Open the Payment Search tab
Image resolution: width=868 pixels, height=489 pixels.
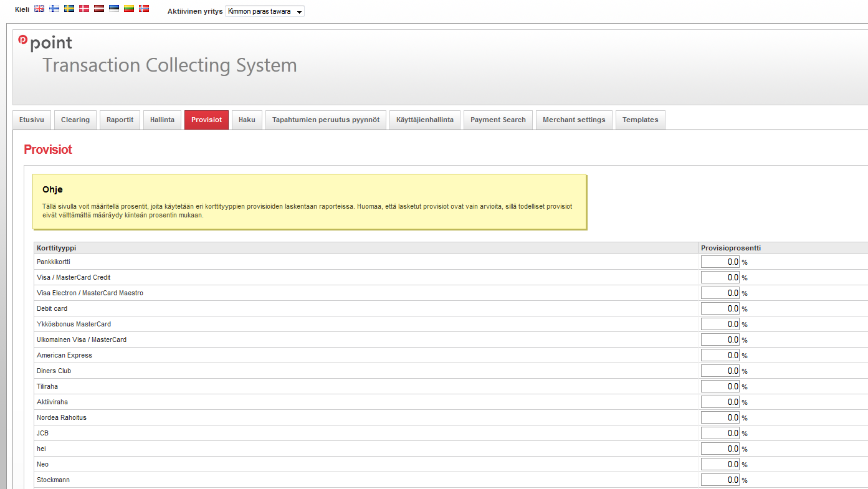point(498,120)
